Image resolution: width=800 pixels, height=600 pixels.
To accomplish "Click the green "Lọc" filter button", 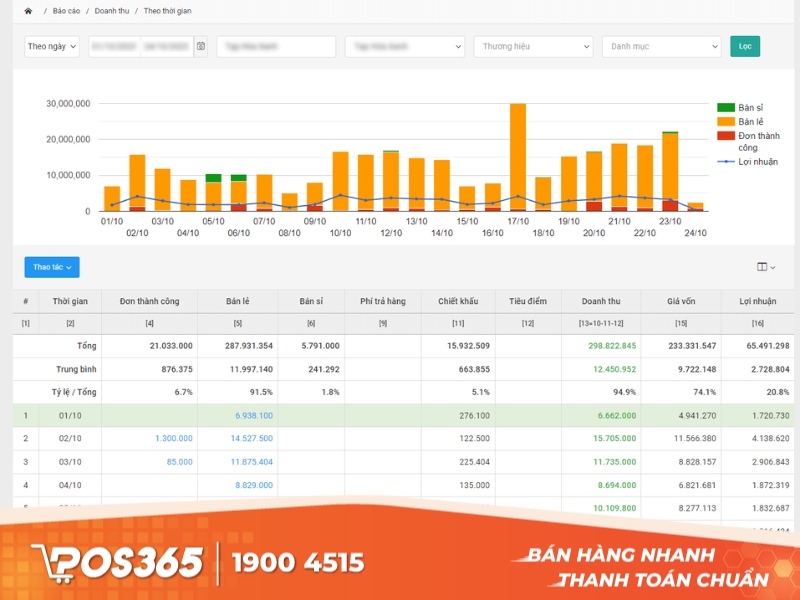I will [744, 45].
